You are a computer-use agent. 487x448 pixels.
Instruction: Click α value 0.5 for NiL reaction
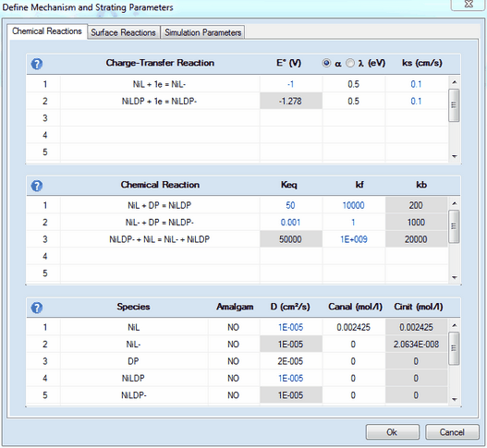[354, 84]
